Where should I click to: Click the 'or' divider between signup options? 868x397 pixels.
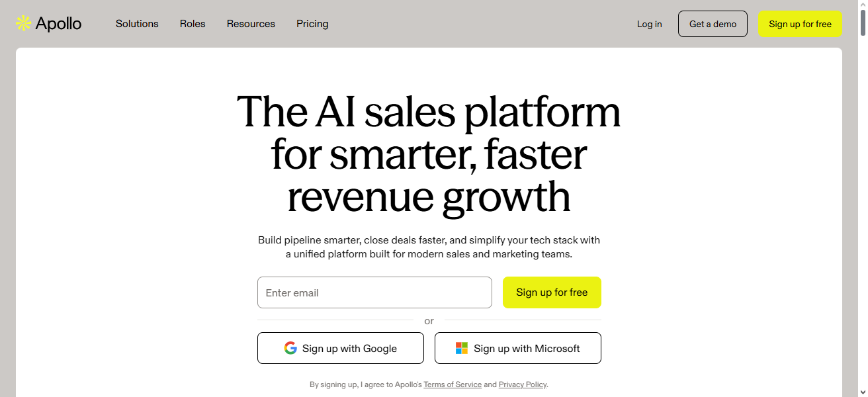coord(429,321)
